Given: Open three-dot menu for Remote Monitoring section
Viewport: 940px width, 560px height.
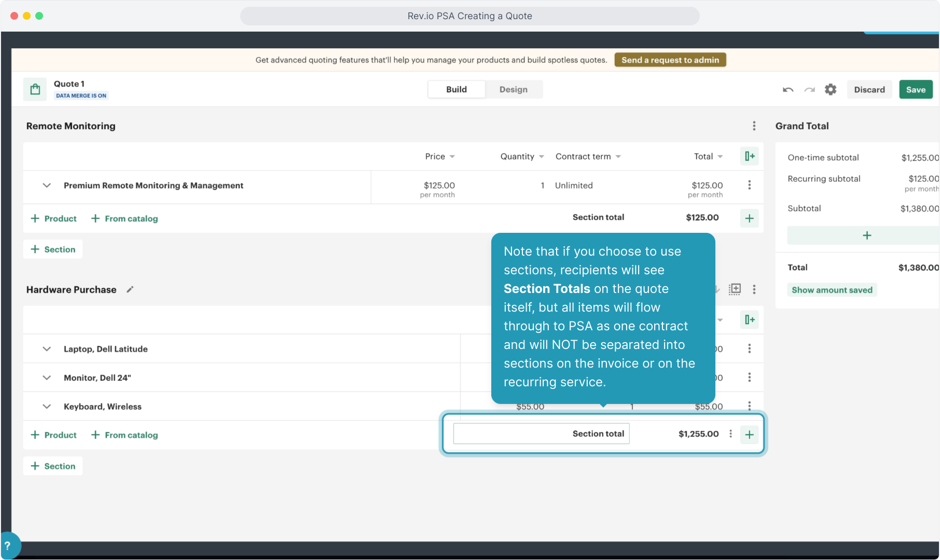Looking at the screenshot, I should click(754, 126).
